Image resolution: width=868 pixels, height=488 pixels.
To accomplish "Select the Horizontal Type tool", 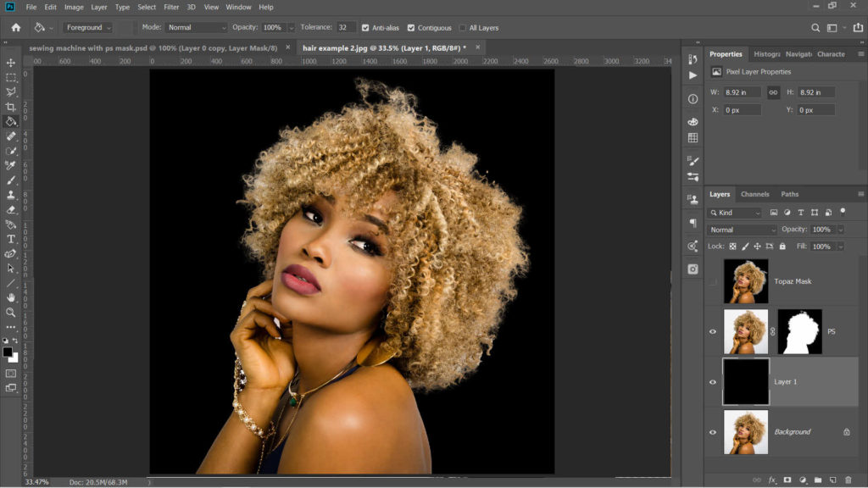I will 10,239.
